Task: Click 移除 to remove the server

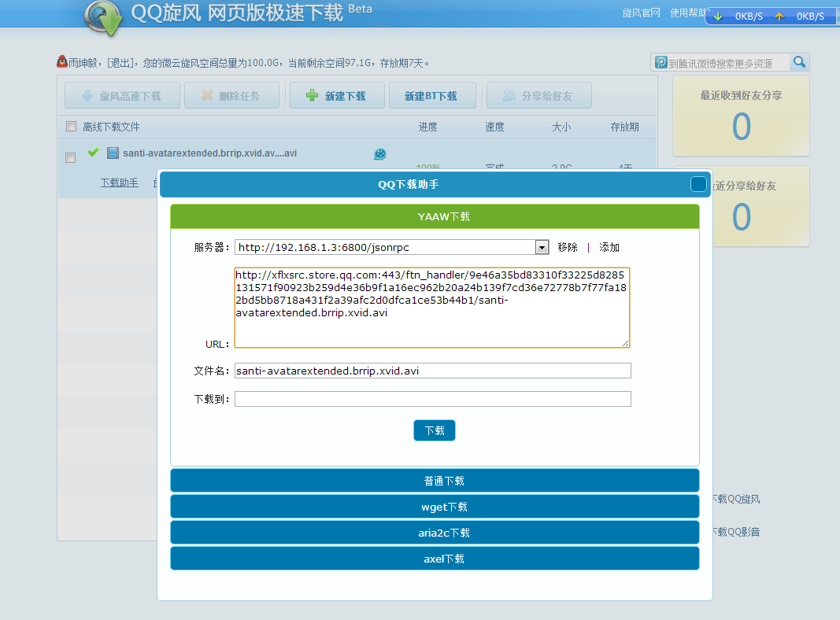Action: click(568, 247)
